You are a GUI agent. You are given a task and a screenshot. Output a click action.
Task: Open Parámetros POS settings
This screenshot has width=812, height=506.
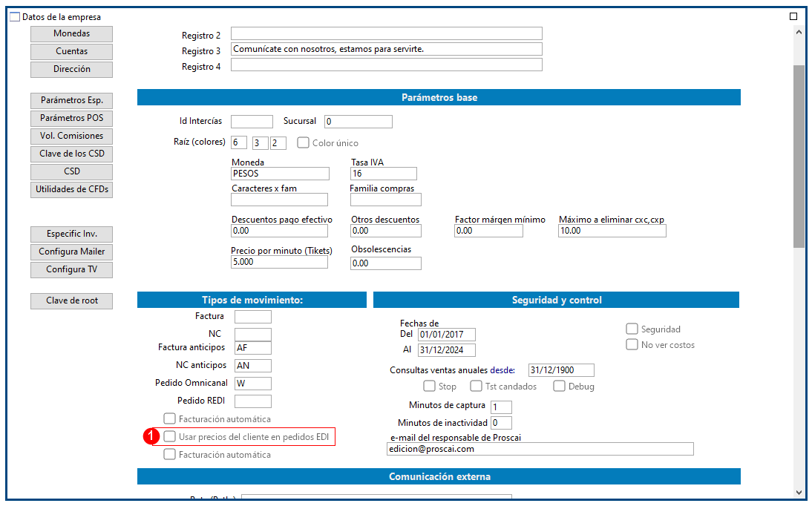(x=71, y=118)
